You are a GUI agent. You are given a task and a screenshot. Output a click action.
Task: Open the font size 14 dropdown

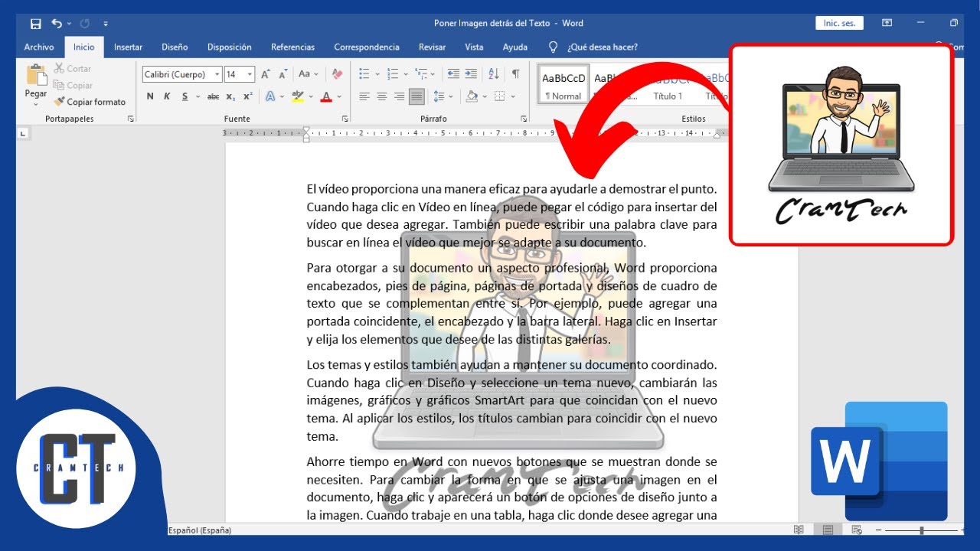[x=250, y=74]
